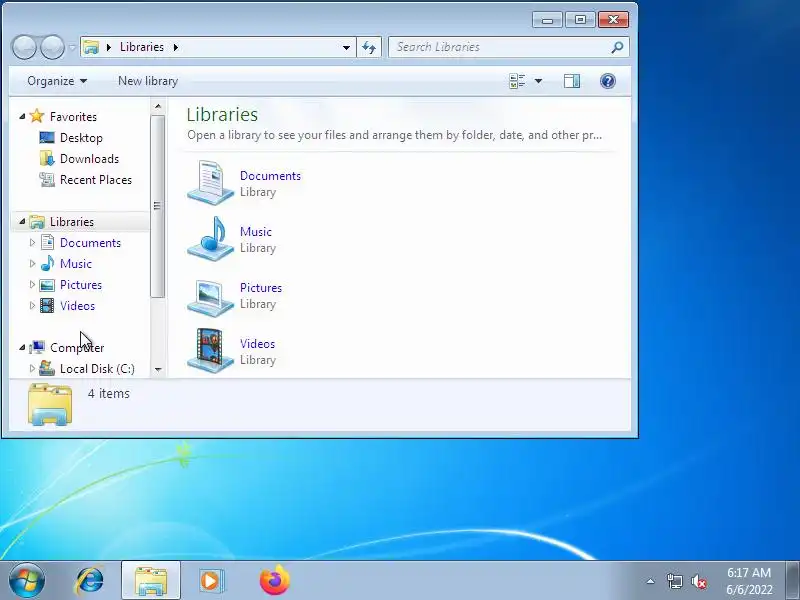Click the Documents library name text
The image size is (800, 600).
[x=270, y=176]
